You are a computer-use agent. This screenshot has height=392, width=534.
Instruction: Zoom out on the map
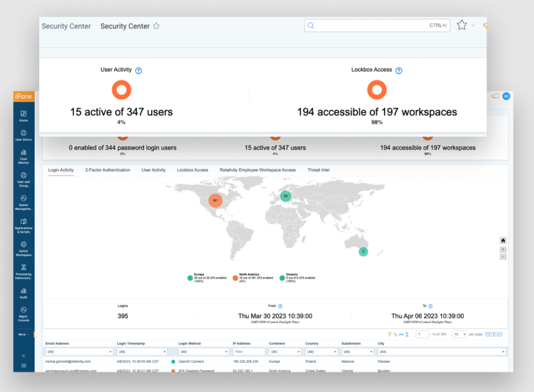tap(503, 256)
